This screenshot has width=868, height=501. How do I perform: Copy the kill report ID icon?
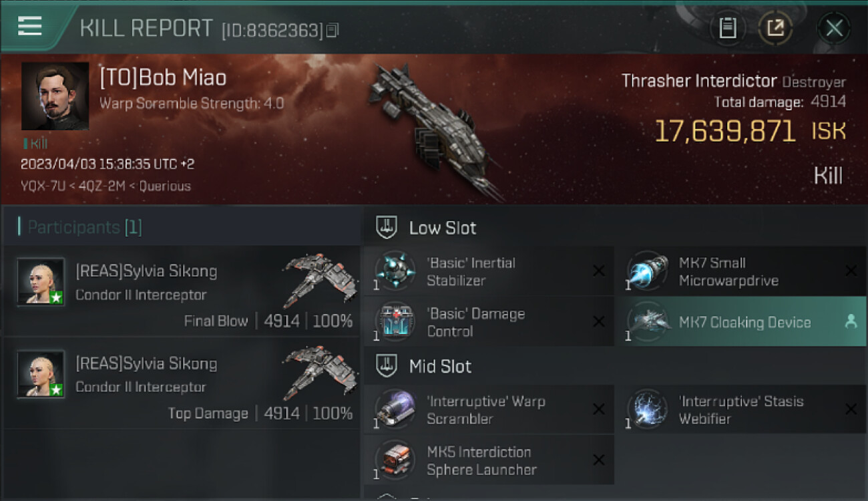point(333,30)
